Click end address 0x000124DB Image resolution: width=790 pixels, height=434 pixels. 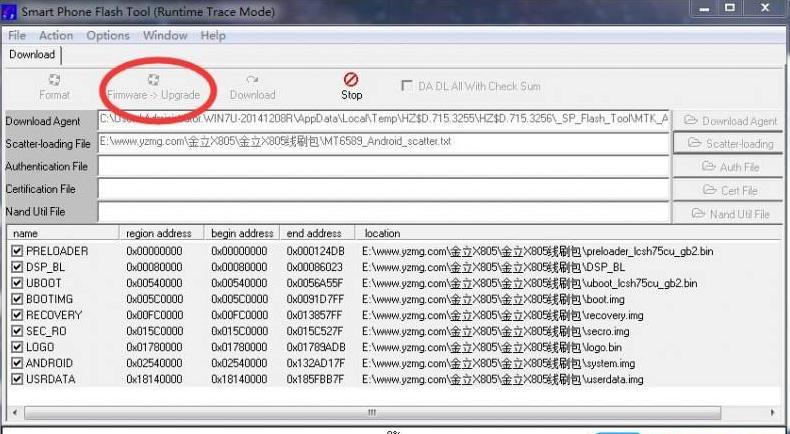[315, 251]
